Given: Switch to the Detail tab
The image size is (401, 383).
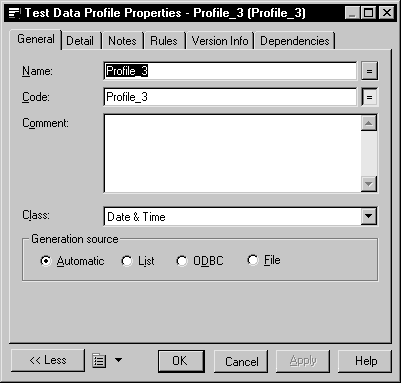Looking at the screenshot, I should tap(80, 41).
